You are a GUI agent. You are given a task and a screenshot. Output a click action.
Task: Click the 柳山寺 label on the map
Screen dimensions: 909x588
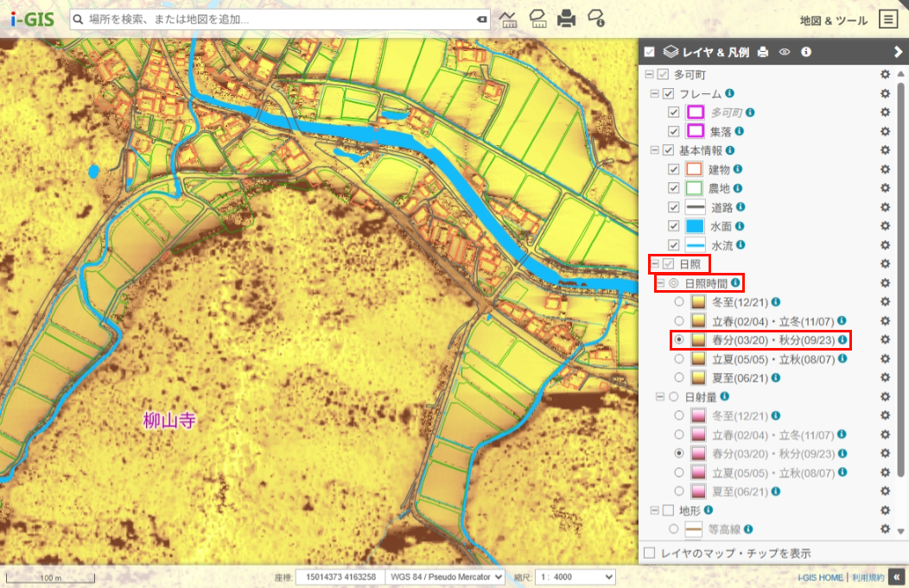click(x=169, y=420)
